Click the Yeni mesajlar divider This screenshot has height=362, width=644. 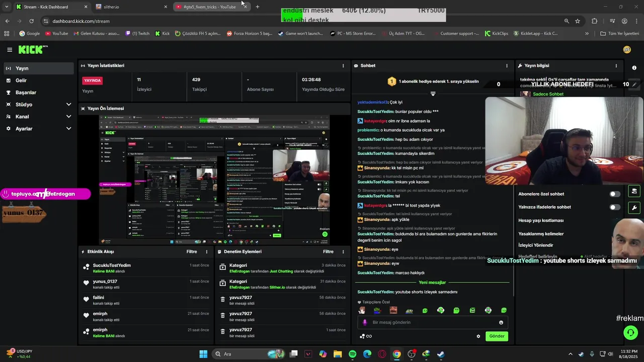click(x=432, y=283)
